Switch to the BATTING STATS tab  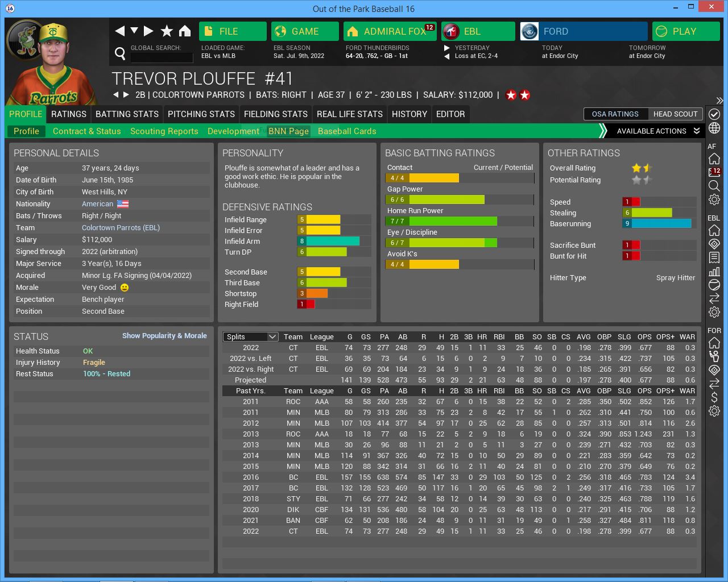(x=127, y=114)
